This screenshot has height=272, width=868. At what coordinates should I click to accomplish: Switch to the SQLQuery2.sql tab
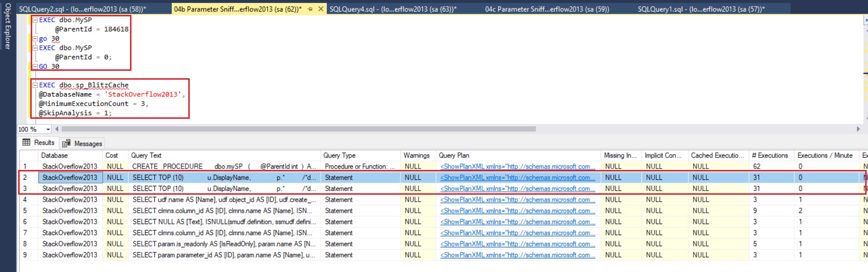[83, 9]
